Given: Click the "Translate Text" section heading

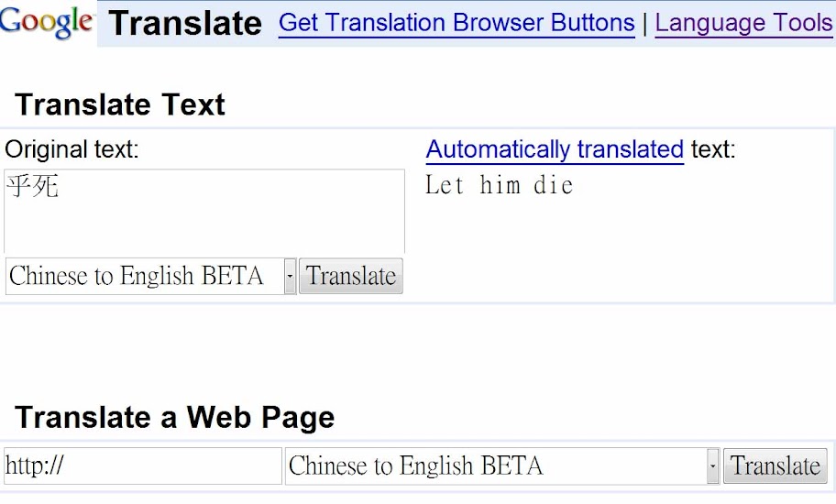Looking at the screenshot, I should pyautogui.click(x=120, y=104).
